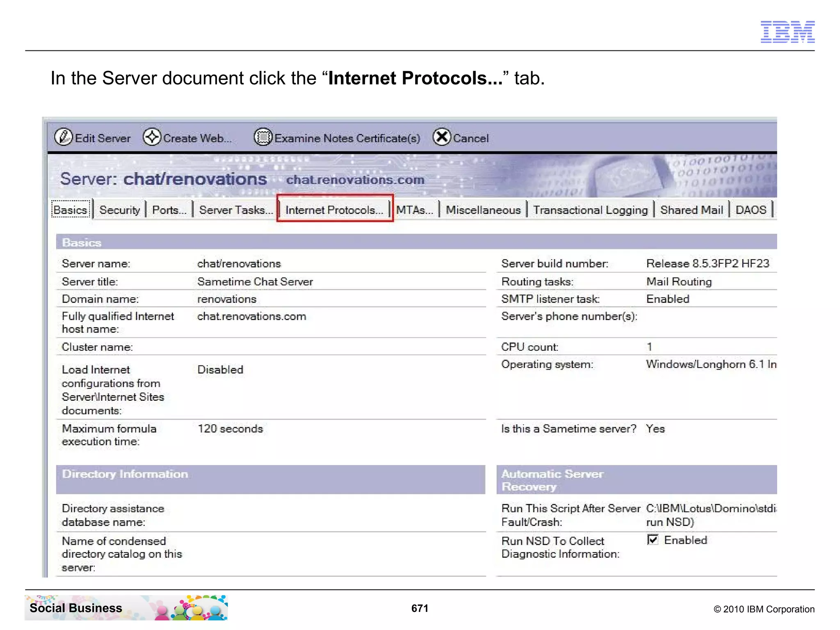The height and width of the screenshot is (630, 840).
Task: Click Name of condensed directory catalog label
Action: click(122, 554)
